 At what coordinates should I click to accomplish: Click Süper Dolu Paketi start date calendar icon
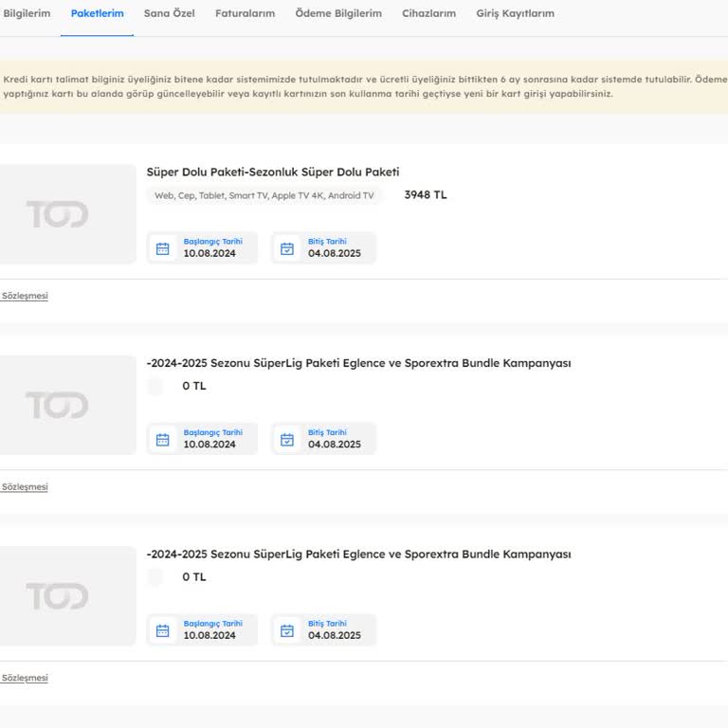coord(163,248)
